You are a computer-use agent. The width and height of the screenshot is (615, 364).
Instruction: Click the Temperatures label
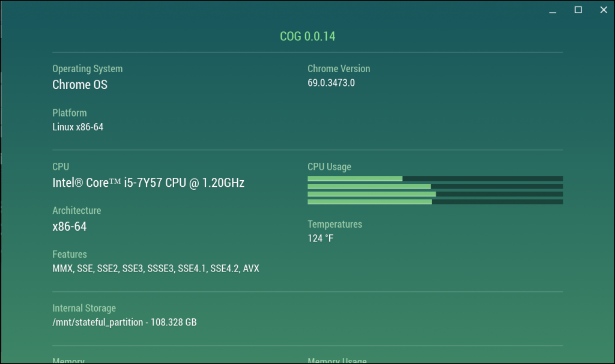coord(335,225)
